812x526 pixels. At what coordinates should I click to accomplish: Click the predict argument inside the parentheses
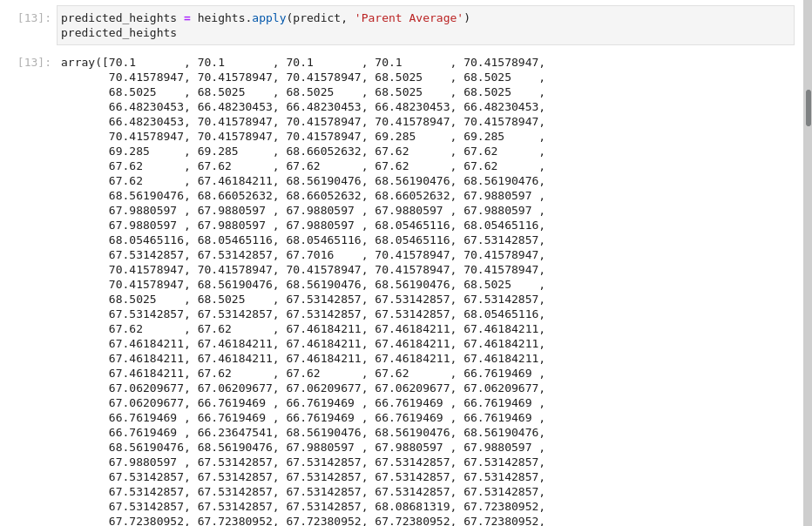315,17
